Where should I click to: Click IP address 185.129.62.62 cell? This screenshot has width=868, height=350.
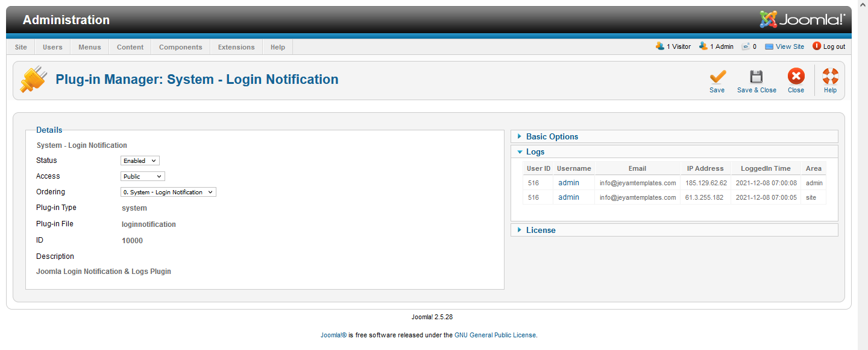(x=706, y=183)
